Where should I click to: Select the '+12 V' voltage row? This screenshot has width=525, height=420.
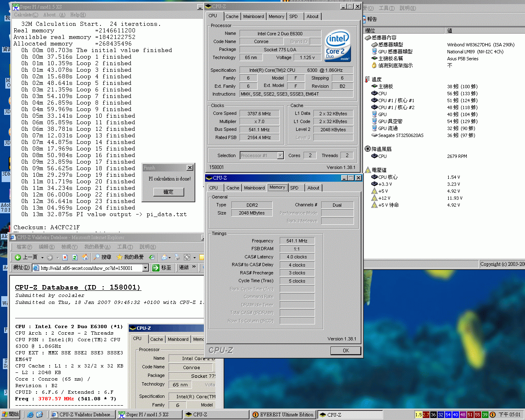point(417,198)
